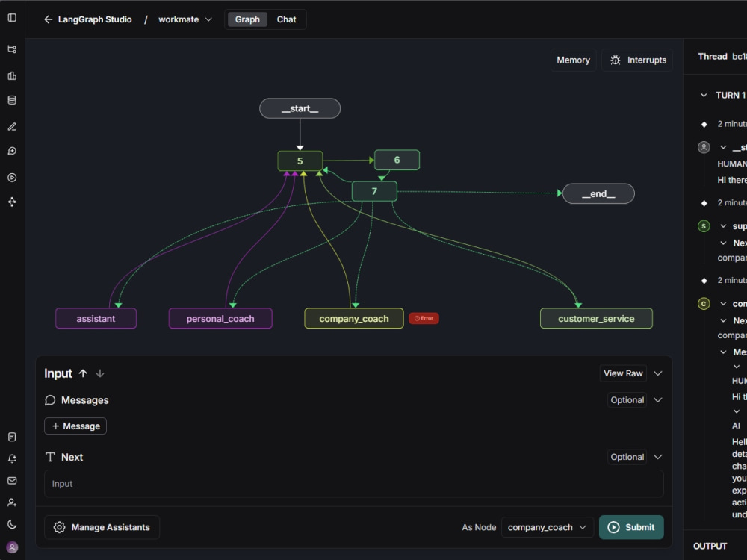Click the Optional badge beside Messages
This screenshot has width=747, height=560.
pos(627,400)
